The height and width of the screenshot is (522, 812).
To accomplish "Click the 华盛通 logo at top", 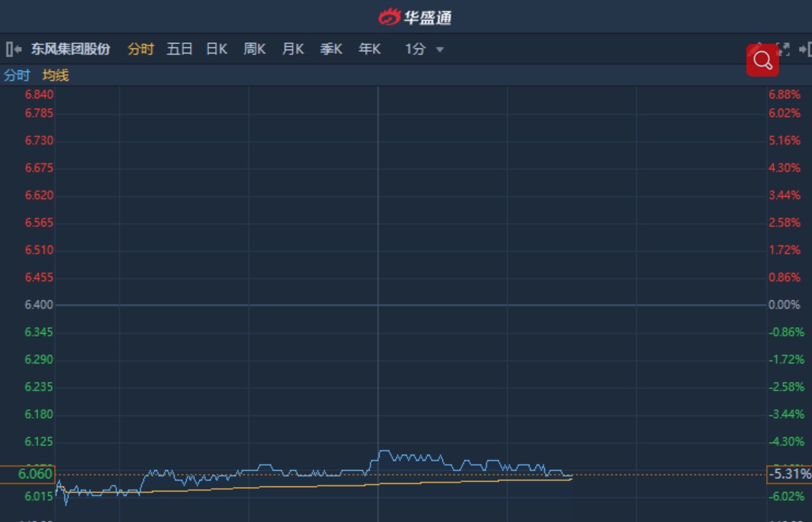I will [415, 17].
